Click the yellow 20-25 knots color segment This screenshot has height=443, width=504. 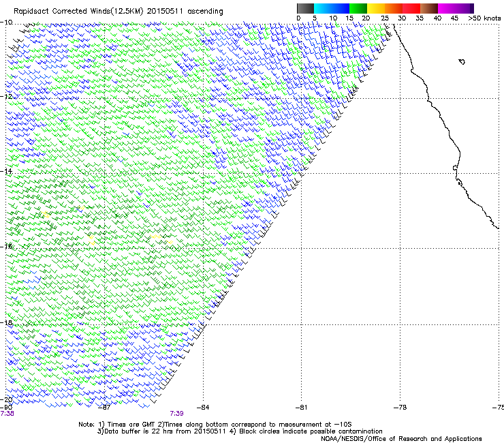376,8
